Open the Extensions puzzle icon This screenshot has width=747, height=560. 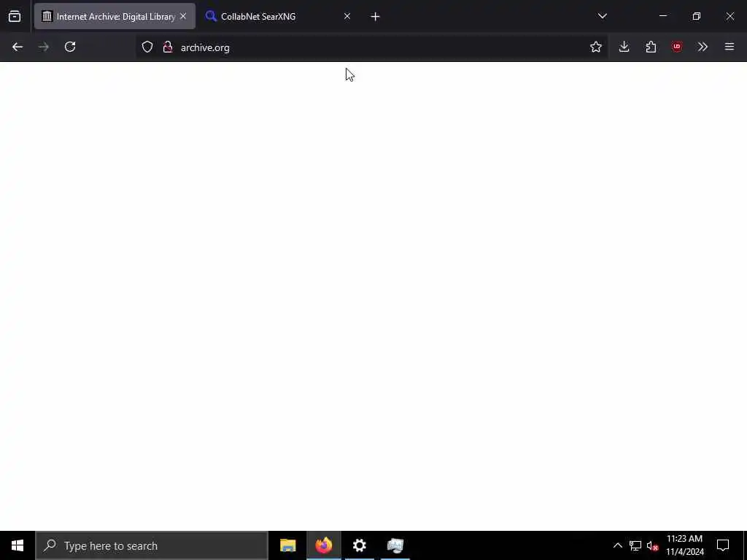(x=651, y=47)
